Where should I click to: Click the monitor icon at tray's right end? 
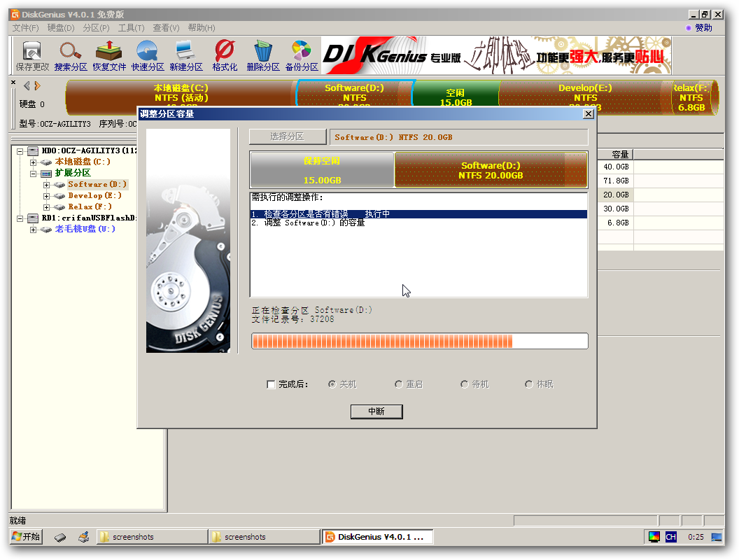[x=717, y=537]
